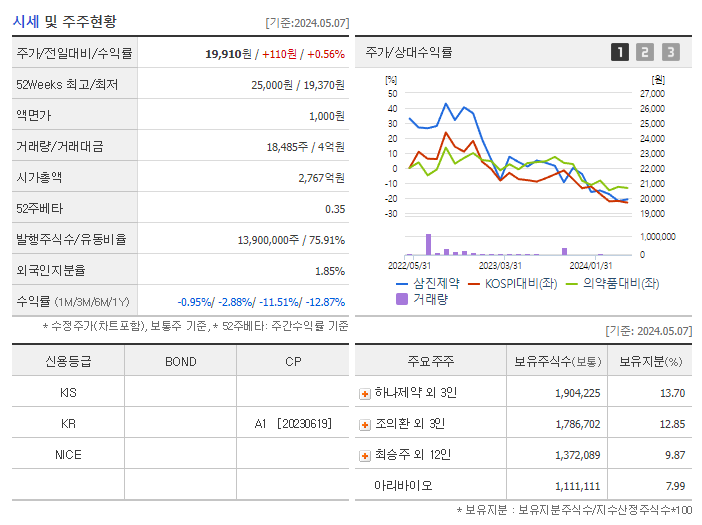Click the 52주베타 row label
This screenshot has width=702, height=525.
point(39,209)
